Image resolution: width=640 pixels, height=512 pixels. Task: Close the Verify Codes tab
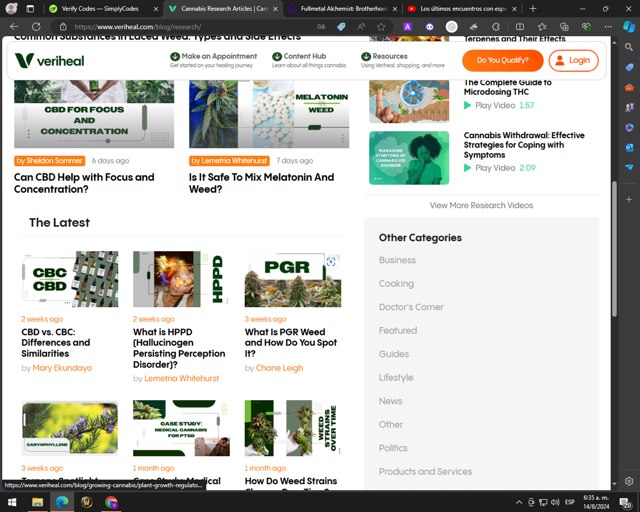(156, 9)
